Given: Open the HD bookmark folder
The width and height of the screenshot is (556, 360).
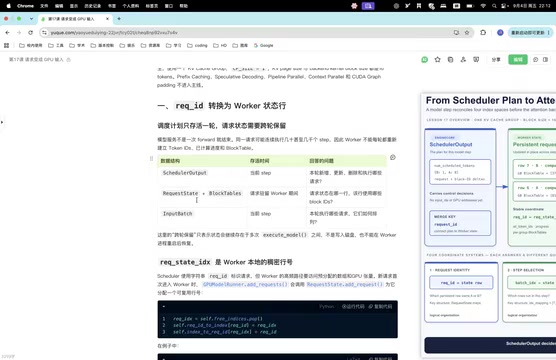Looking at the screenshot, I should coord(220,45).
